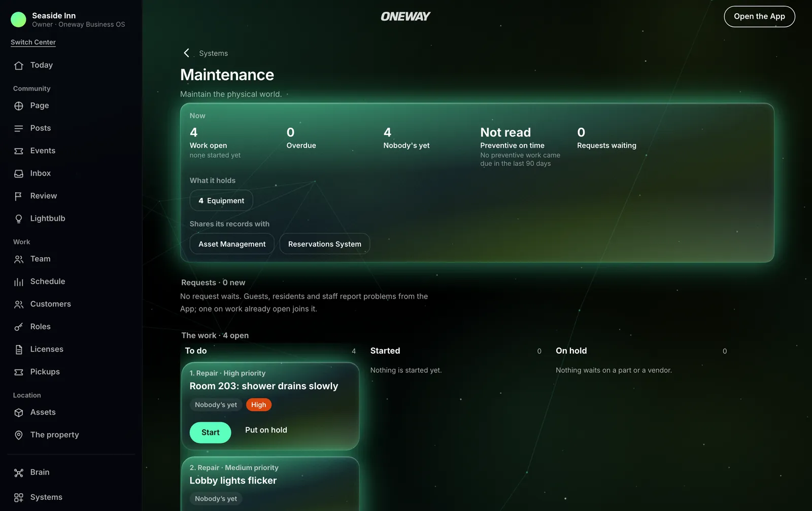The width and height of the screenshot is (812, 511).
Task: Click the 0 Overdue stat
Action: (301, 138)
